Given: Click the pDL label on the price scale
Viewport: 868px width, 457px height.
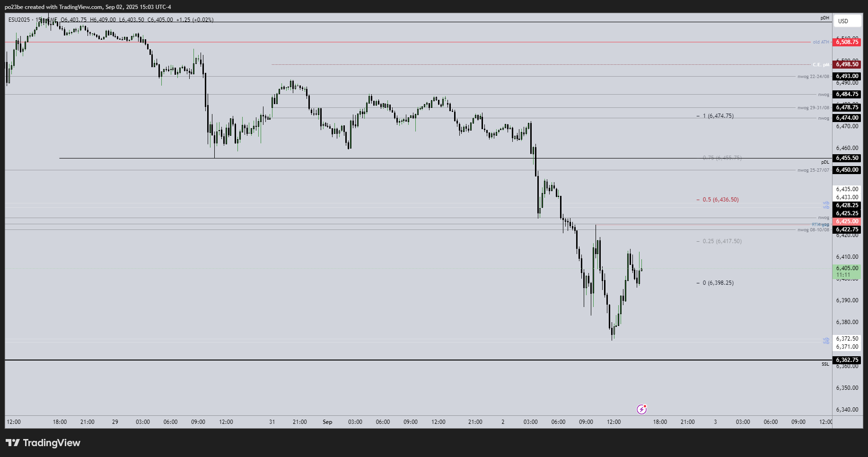Looking at the screenshot, I should point(824,161).
